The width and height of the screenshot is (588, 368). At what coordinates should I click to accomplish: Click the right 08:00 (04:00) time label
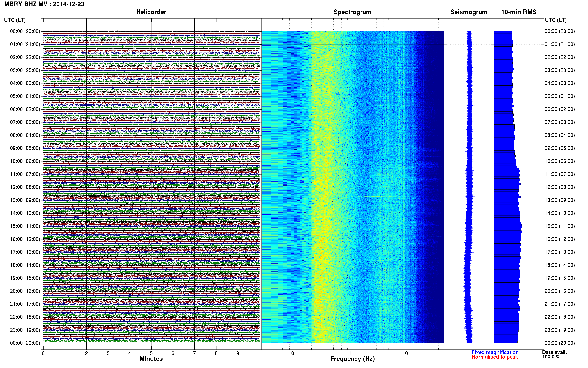pyautogui.click(x=560, y=135)
